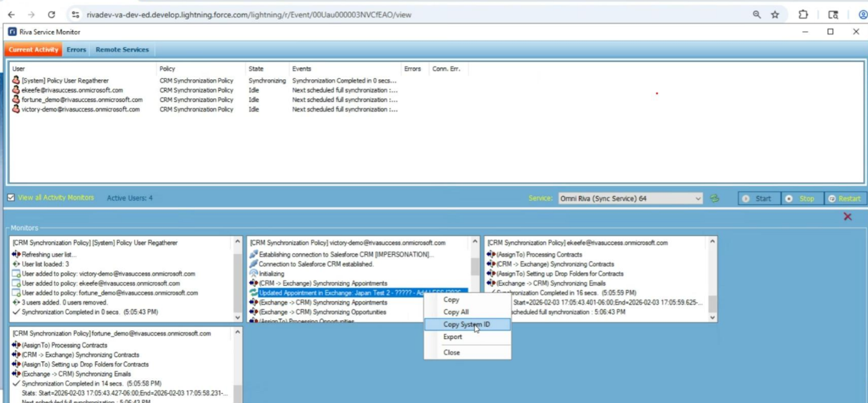Select the 'Synchronizing' state cell in the user list

[x=267, y=81]
